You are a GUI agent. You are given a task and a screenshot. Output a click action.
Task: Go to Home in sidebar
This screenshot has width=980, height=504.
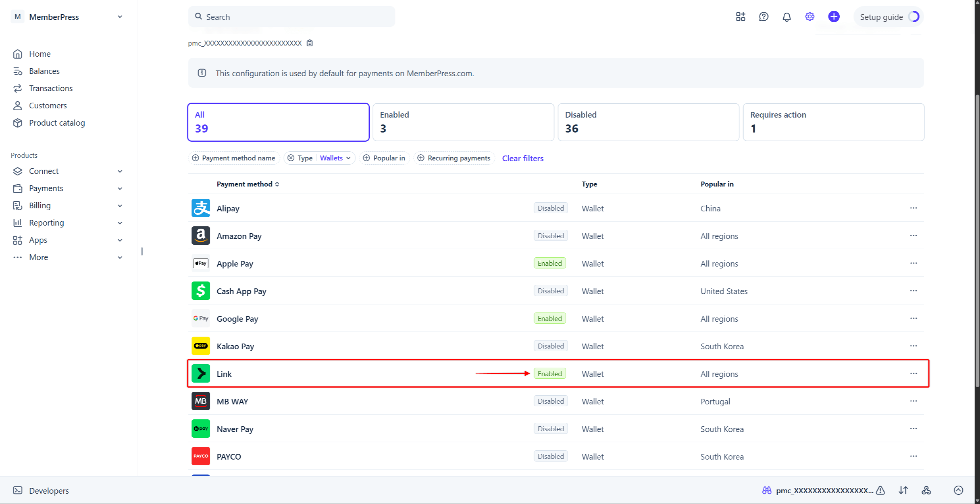pos(40,54)
